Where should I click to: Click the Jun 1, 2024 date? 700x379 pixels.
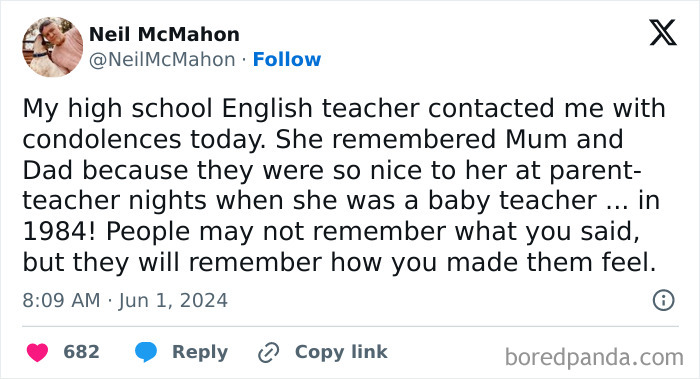click(x=173, y=300)
